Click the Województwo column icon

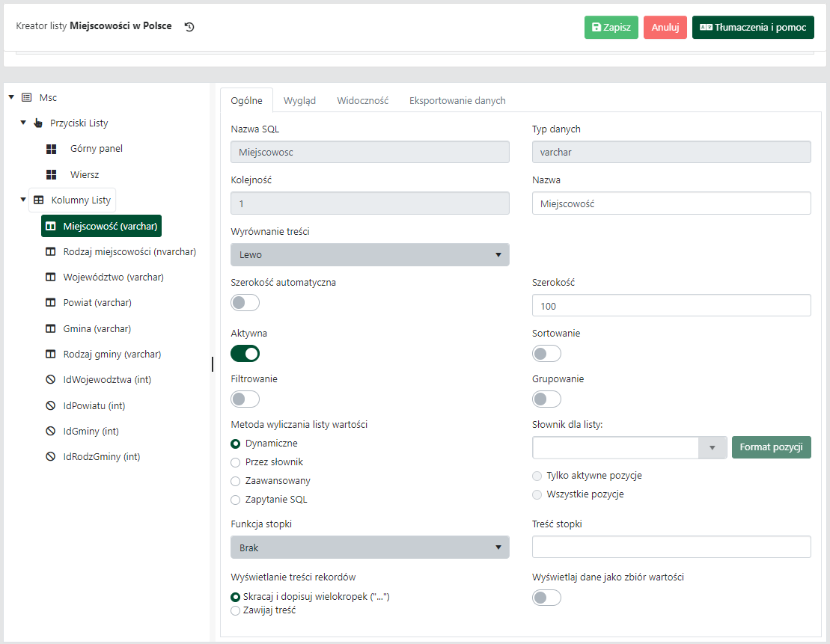coord(51,277)
